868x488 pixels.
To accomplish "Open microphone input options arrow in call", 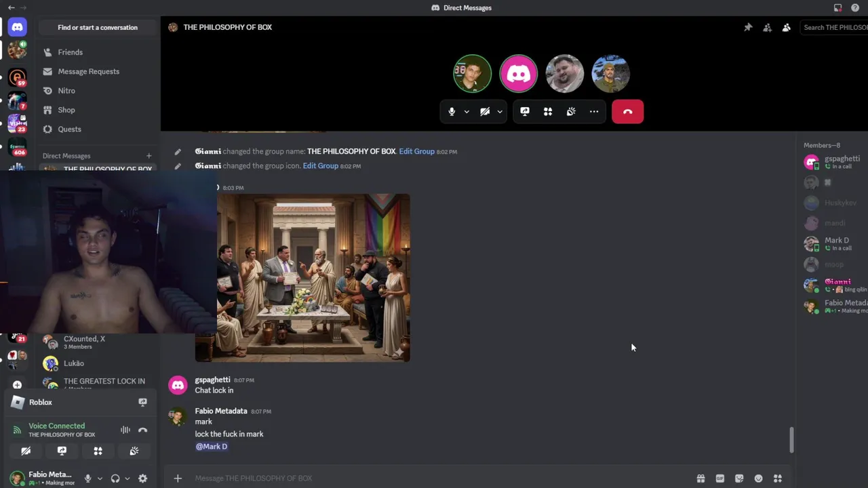I will [467, 112].
